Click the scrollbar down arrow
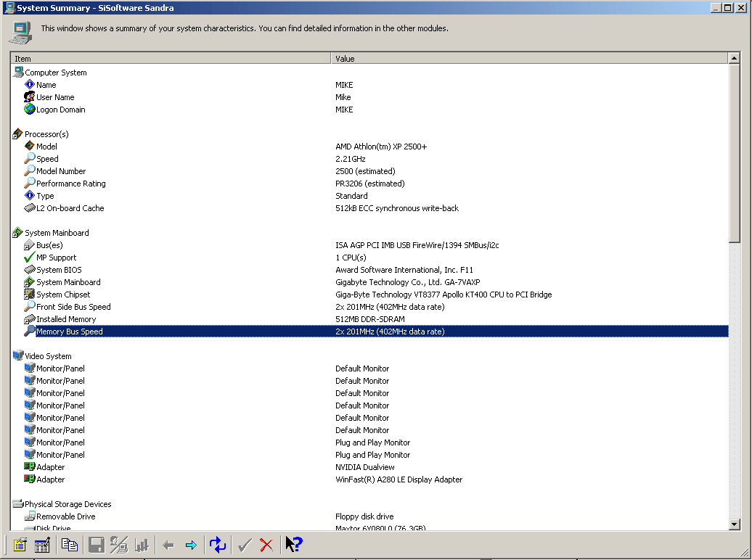752x560 pixels. (x=734, y=524)
